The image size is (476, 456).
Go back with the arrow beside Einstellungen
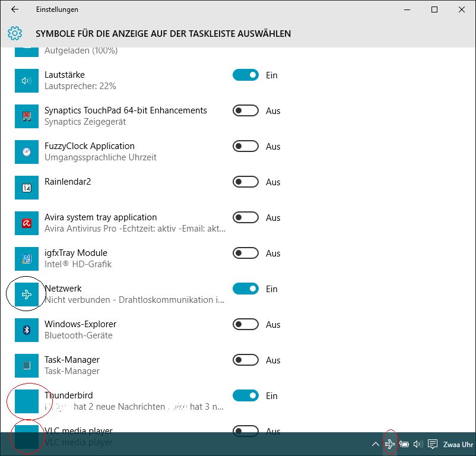click(15, 9)
